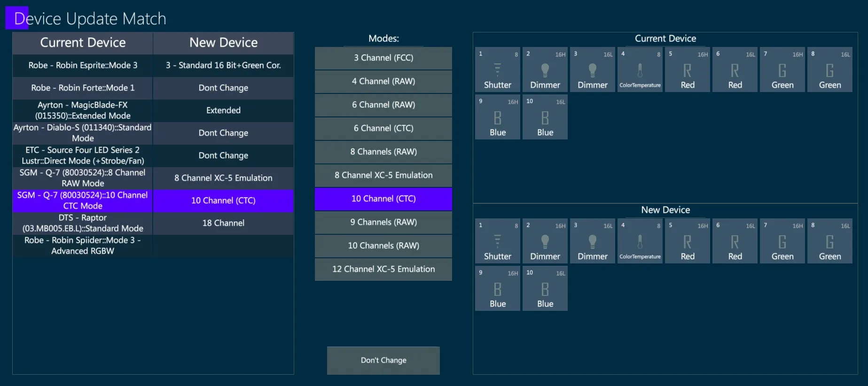868x386 pixels.
Task: Select the 10 Channels (RAW) mode
Action: [383, 246]
